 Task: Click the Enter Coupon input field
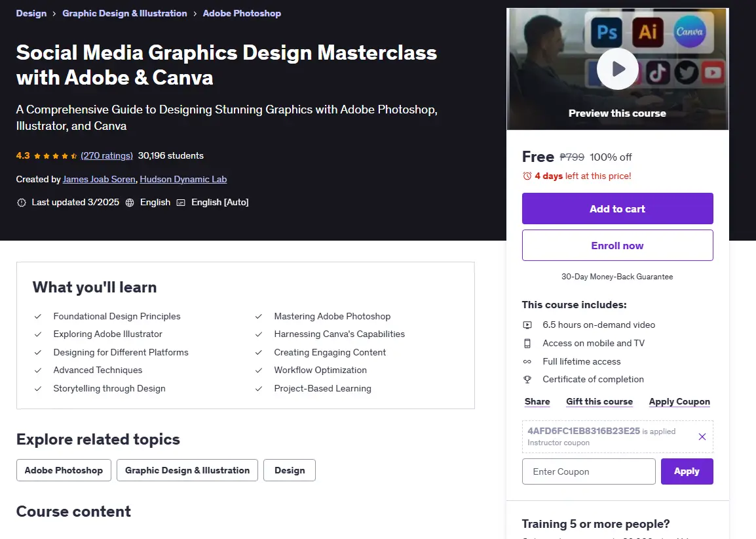589,471
